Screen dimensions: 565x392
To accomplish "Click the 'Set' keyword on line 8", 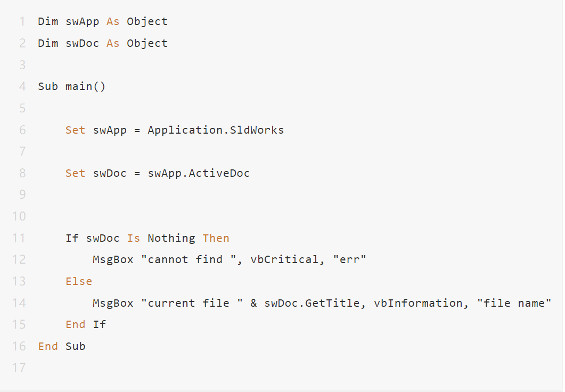I will tap(75, 173).
